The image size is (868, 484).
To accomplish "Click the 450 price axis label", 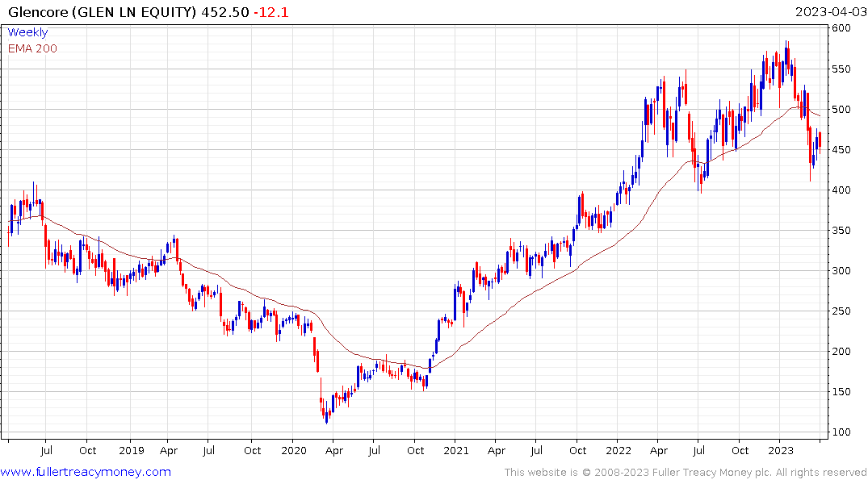I will [841, 150].
